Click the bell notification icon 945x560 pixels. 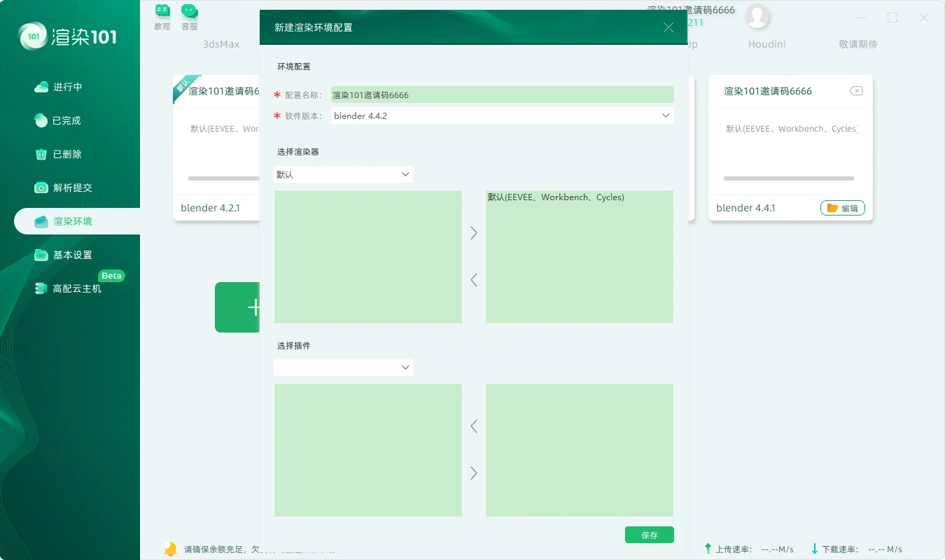170,549
